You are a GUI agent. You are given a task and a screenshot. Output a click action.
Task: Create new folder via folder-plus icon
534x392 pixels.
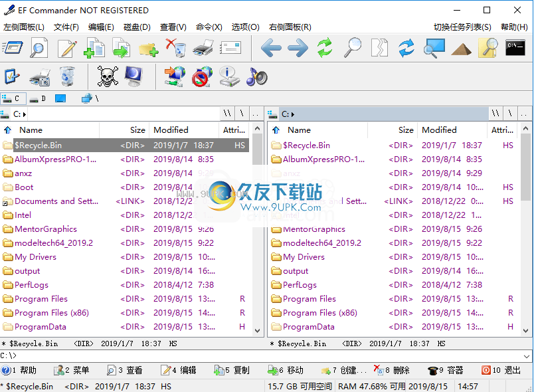point(148,49)
